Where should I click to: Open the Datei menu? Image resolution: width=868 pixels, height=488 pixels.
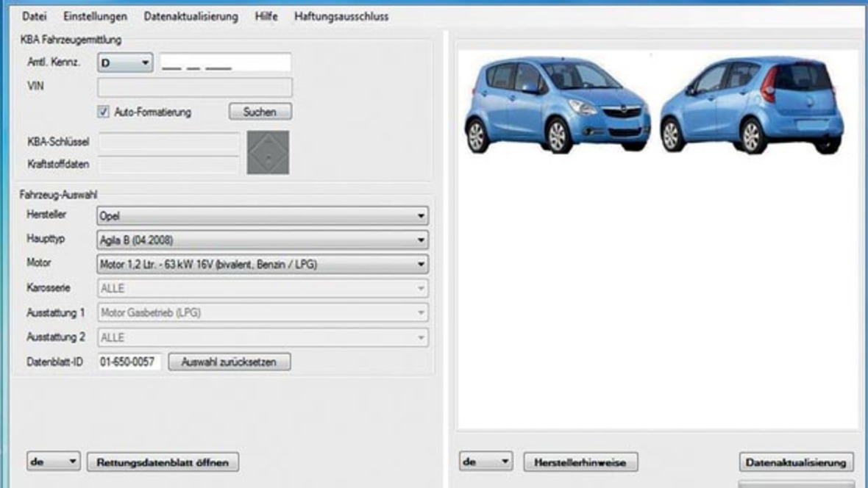point(35,17)
